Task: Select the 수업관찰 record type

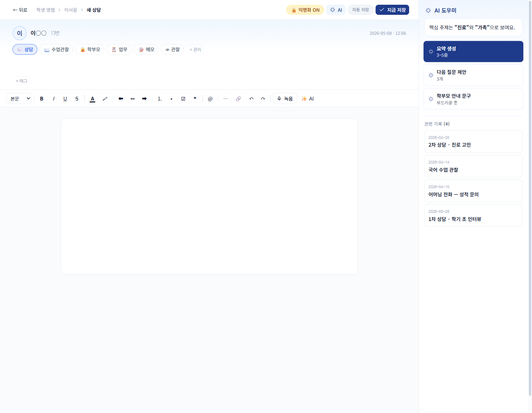Action: [56, 49]
